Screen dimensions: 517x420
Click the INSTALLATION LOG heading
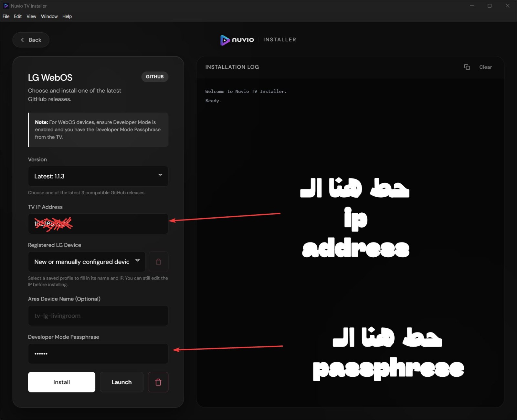[x=232, y=67]
